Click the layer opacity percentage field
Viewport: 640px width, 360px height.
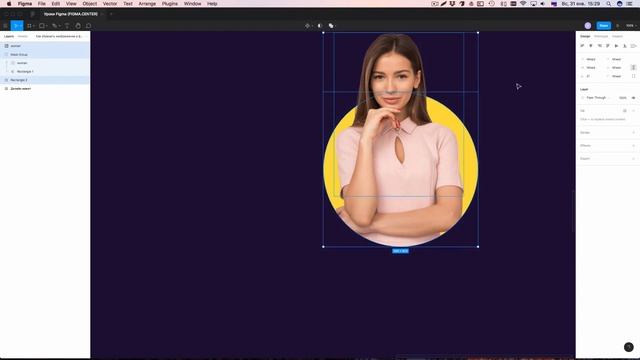click(x=623, y=98)
